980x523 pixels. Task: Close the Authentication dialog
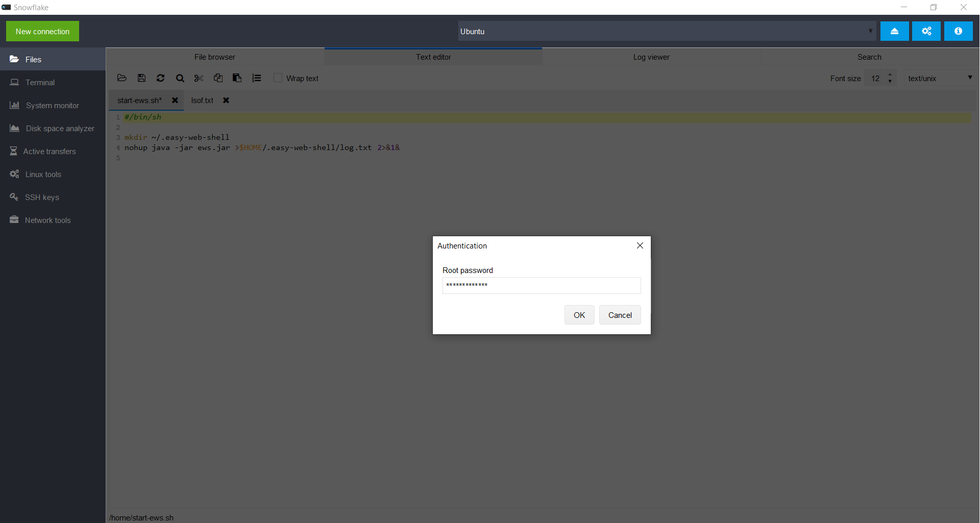(x=640, y=245)
